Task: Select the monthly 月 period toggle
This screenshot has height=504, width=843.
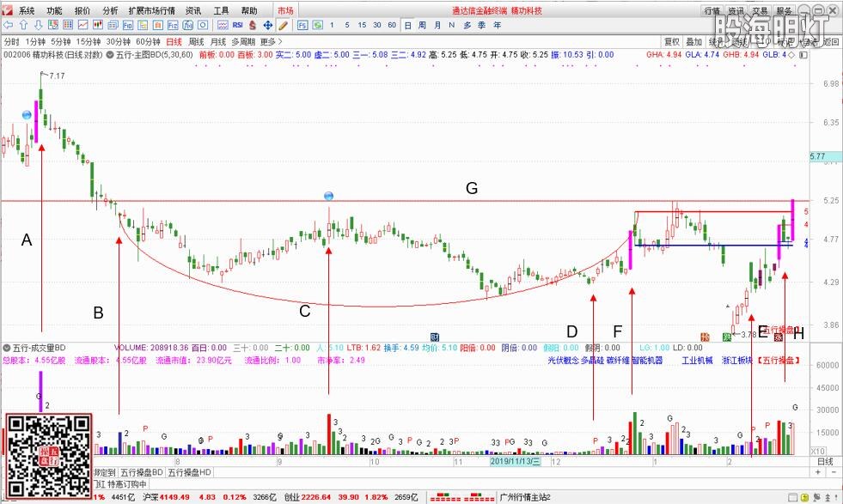Action: 437,25
